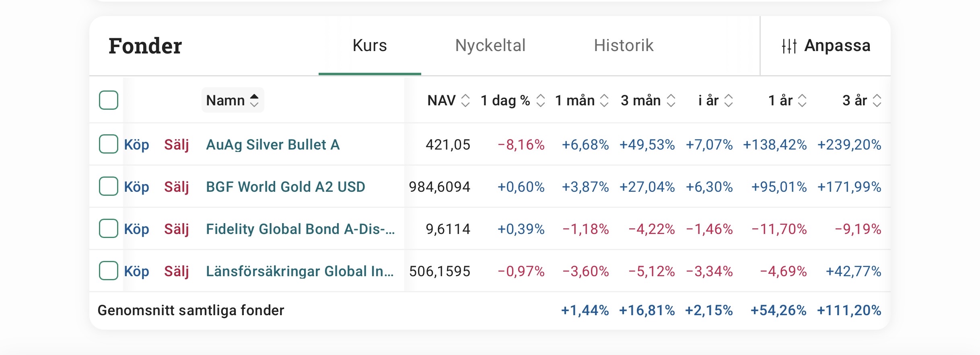The image size is (980, 355).
Task: Open the Länsförsäkringar Global fund link
Action: (x=300, y=271)
